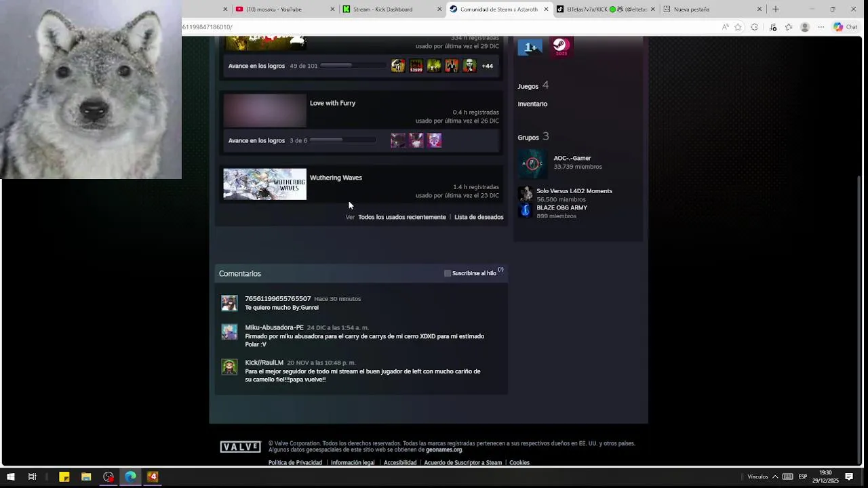The width and height of the screenshot is (868, 488).
Task: Open BLAZE OBG ARMY group avatar
Action: (x=526, y=211)
